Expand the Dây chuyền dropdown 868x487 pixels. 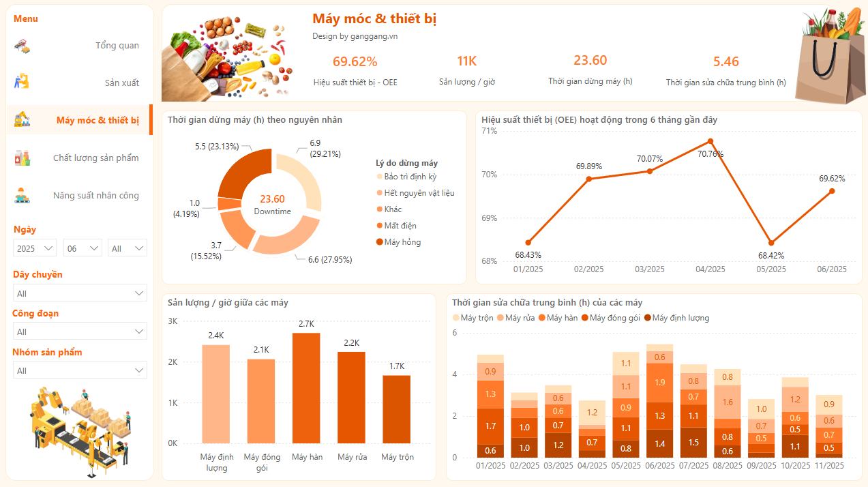80,294
